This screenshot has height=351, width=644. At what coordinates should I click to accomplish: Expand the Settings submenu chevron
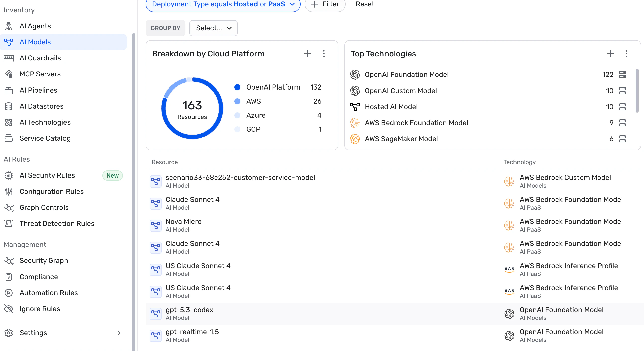(119, 333)
